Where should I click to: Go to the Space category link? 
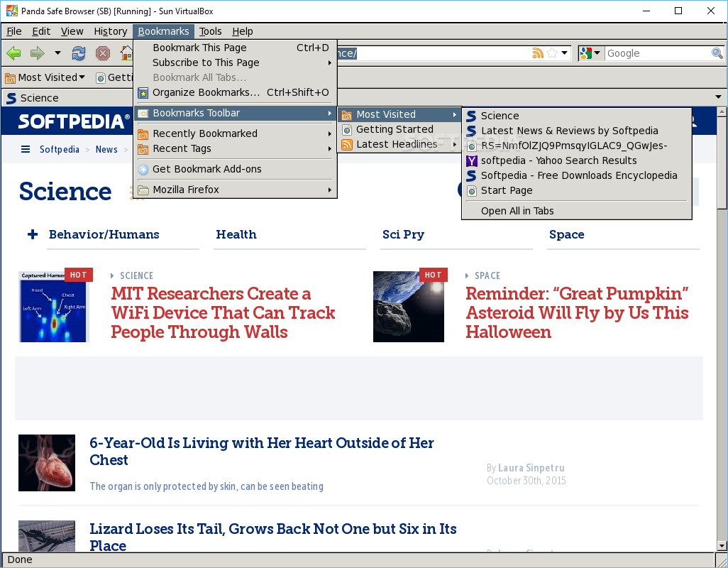point(566,234)
